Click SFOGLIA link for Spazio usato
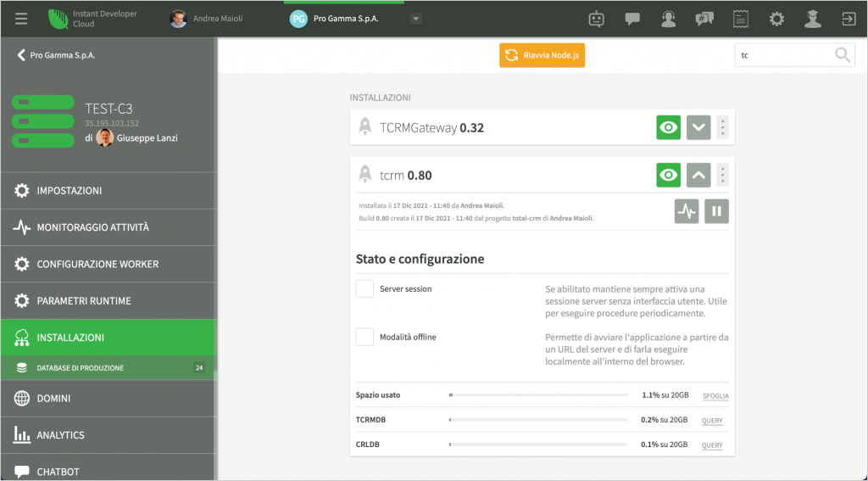The image size is (868, 481). click(x=715, y=396)
